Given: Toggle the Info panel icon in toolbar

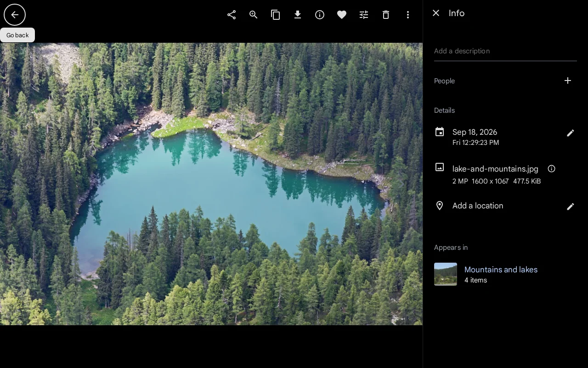Looking at the screenshot, I should click(320, 15).
